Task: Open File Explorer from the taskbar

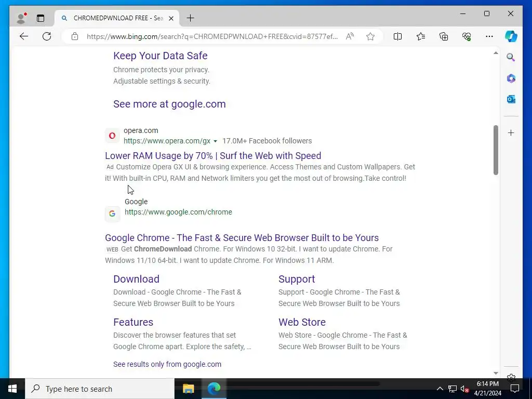Action: (188, 389)
